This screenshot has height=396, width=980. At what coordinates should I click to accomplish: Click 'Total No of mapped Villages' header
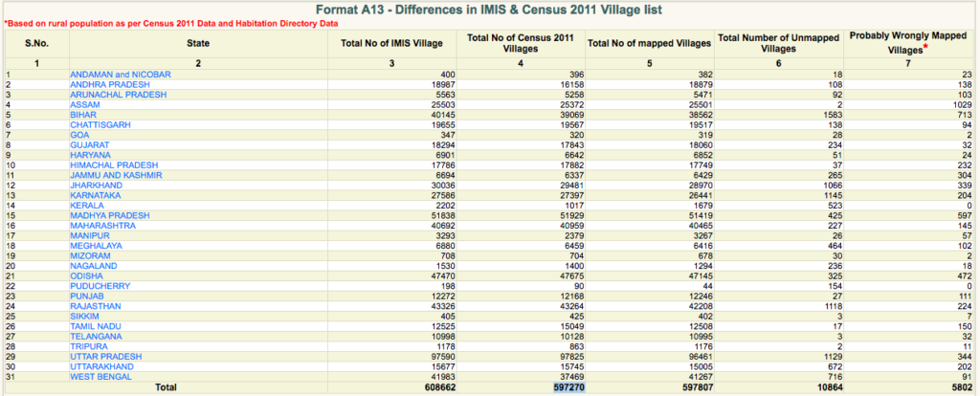point(650,44)
